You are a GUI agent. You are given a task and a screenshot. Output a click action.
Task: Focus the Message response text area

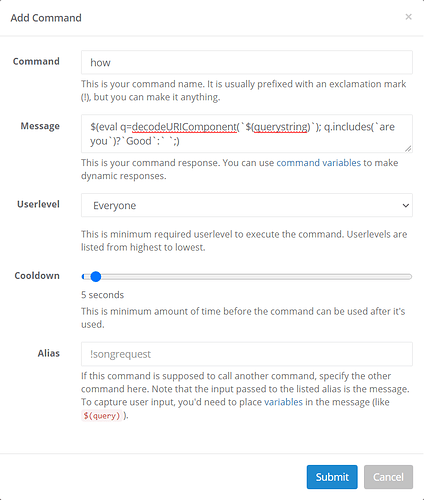pos(247,134)
